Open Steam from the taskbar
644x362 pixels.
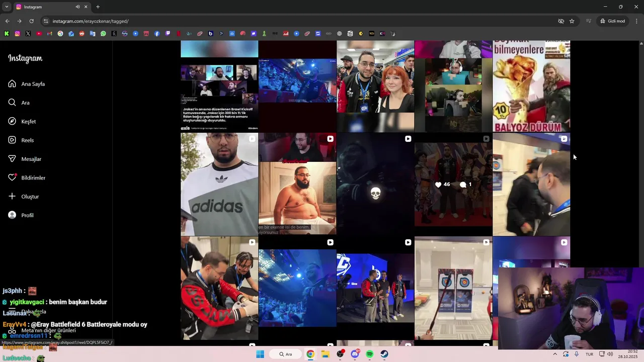click(384, 354)
